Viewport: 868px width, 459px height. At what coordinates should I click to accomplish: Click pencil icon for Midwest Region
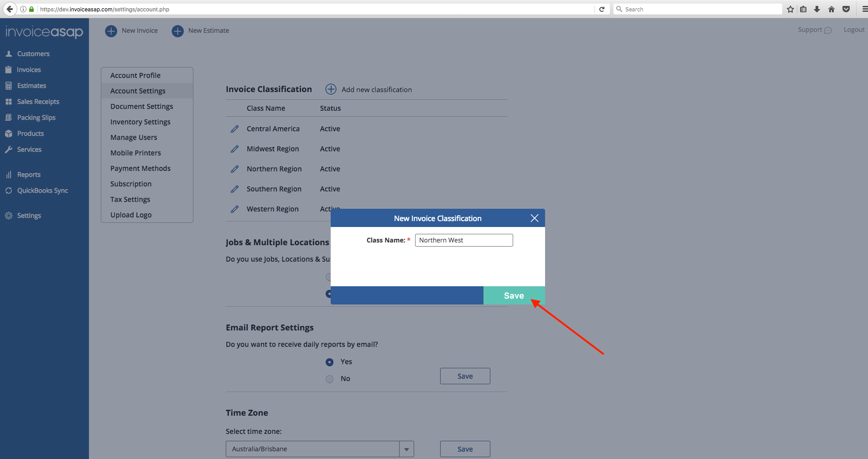[x=234, y=149]
